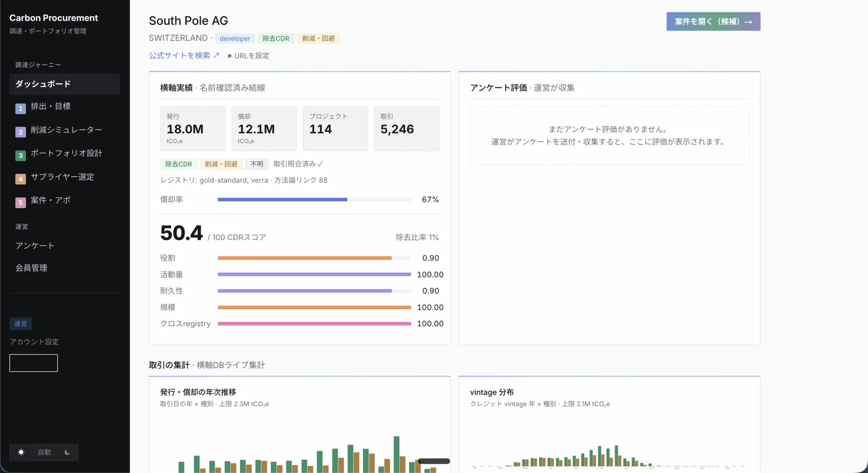Open the ダッシュボード sidebar item
This screenshot has height=473, width=868.
(x=65, y=84)
